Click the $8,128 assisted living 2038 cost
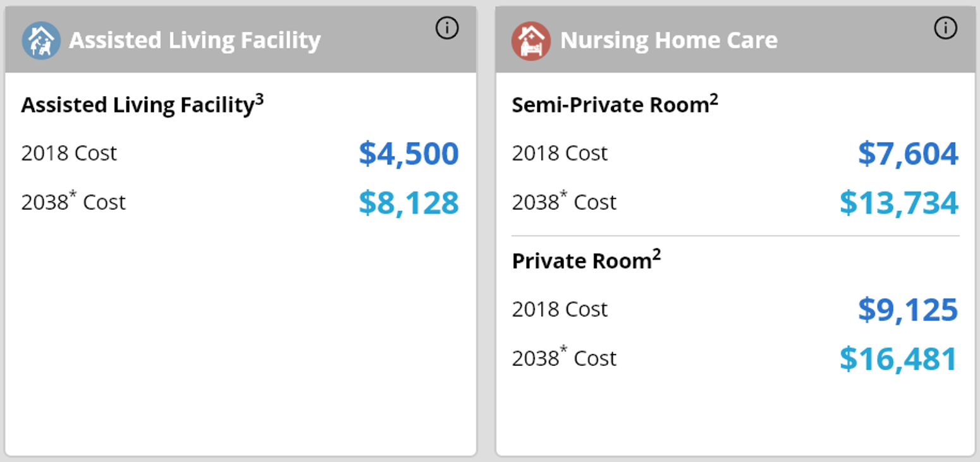The height and width of the screenshot is (462, 980). (x=409, y=202)
